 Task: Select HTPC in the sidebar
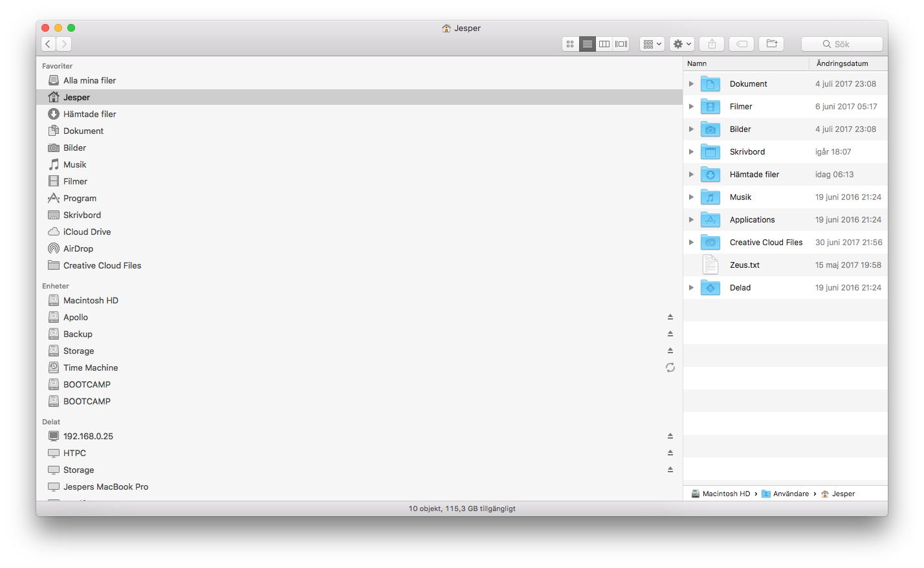coord(359,453)
